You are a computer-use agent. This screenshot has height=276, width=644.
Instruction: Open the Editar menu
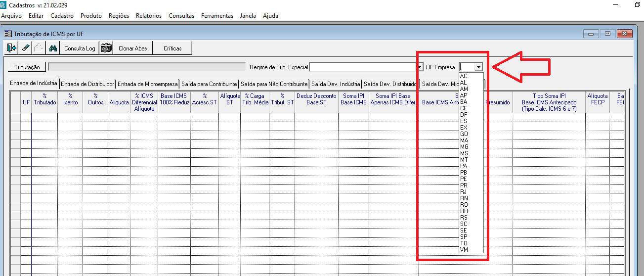pyautogui.click(x=36, y=16)
